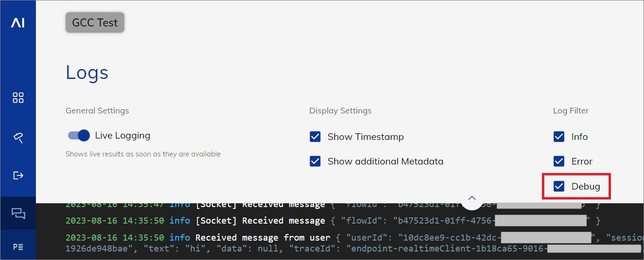
Task: Click the AI logo in the sidebar
Action: tap(18, 23)
